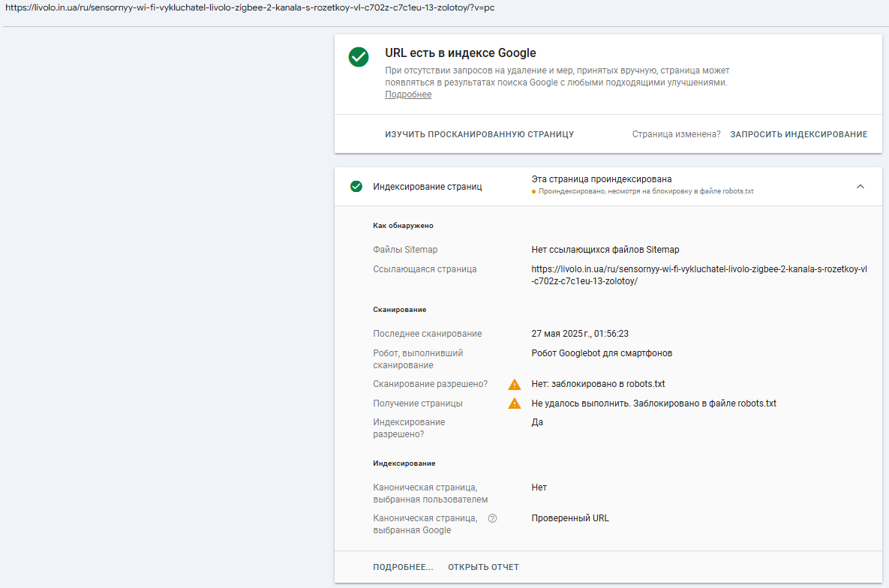Click the inspected URL at the top
The width and height of the screenshot is (889, 588).
250,8
